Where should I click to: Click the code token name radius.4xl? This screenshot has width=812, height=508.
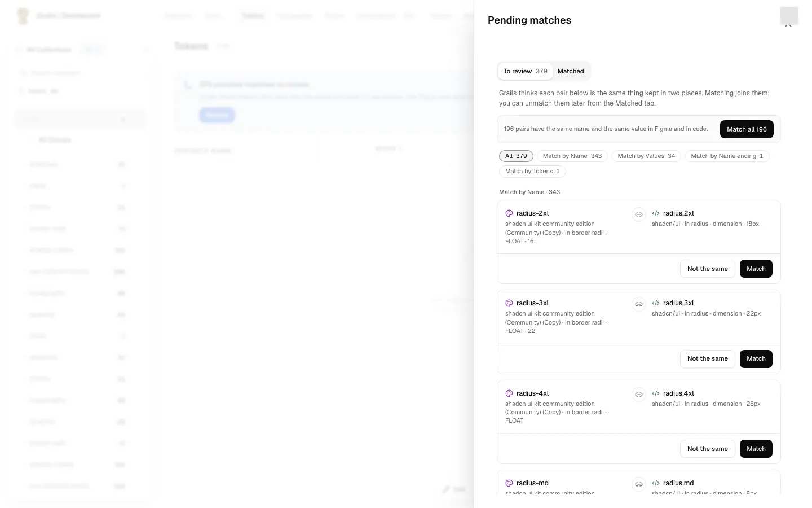678,393
